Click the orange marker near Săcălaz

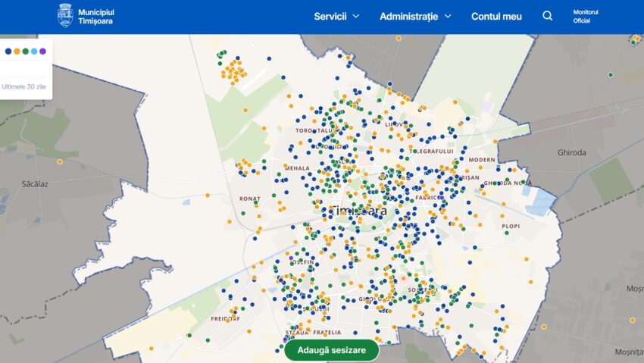coord(60,161)
